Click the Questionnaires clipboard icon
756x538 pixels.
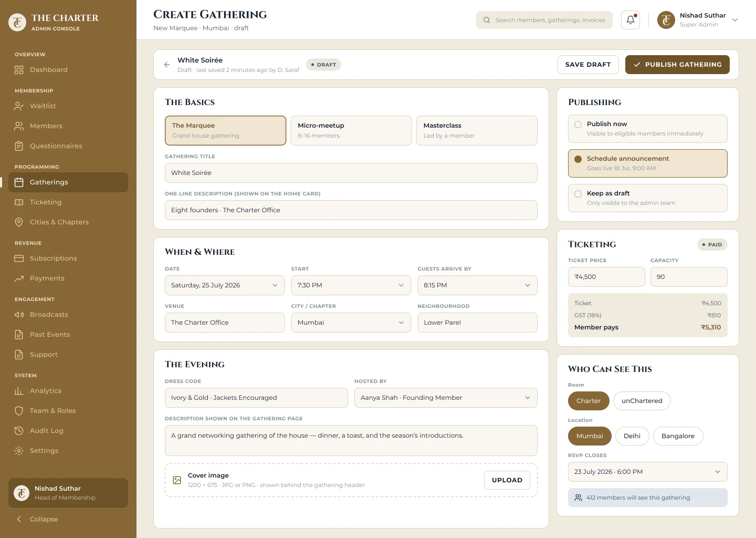(19, 146)
